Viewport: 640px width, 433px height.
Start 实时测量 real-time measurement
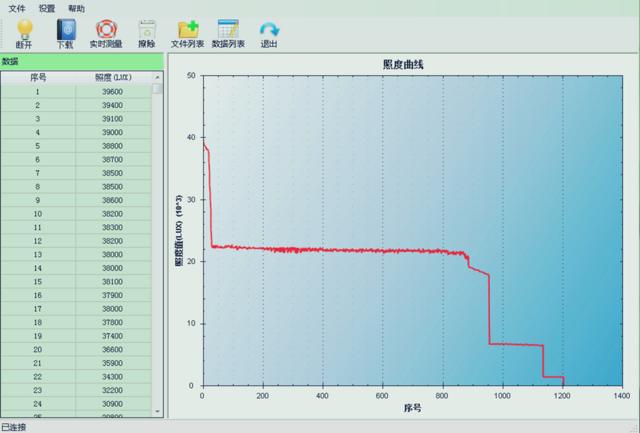coord(105,30)
